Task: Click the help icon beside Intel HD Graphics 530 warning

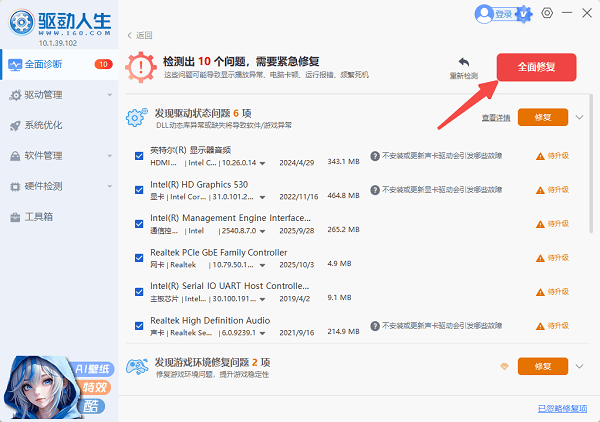Action: tap(374, 188)
